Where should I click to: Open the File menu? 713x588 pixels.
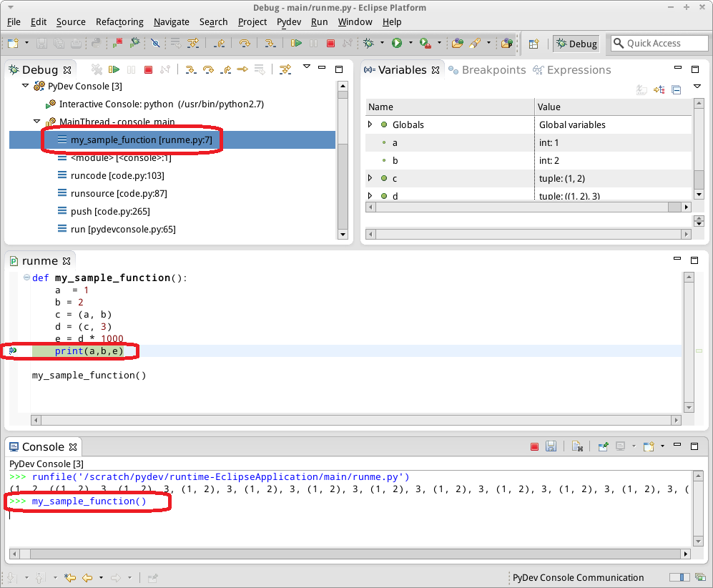[x=14, y=22]
